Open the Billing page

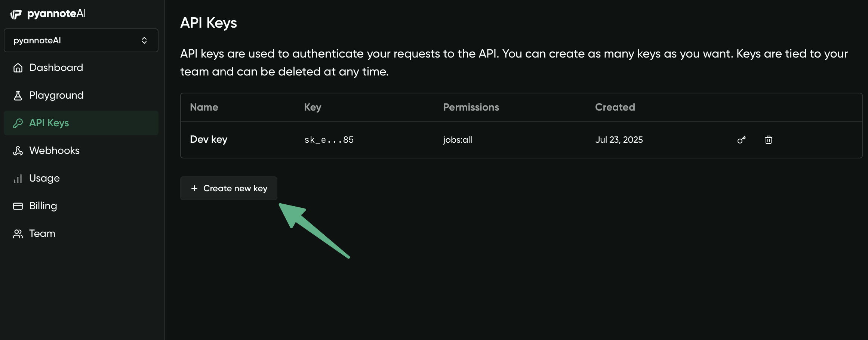43,205
